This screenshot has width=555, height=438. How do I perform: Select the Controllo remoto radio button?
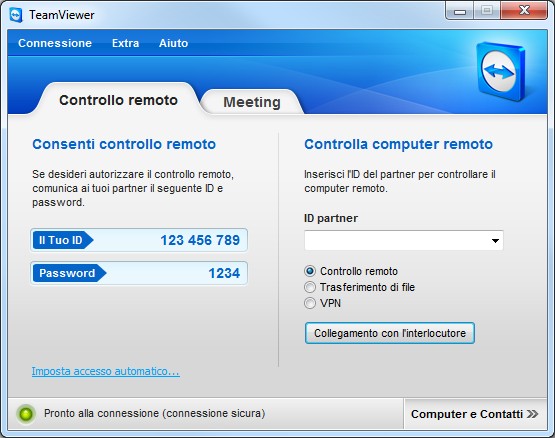point(310,271)
